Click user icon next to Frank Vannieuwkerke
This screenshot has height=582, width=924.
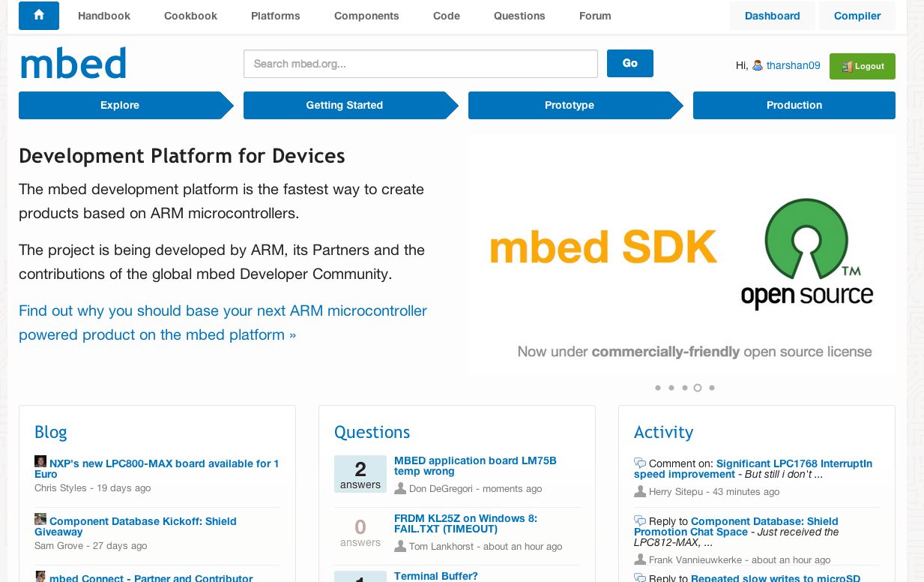point(640,559)
